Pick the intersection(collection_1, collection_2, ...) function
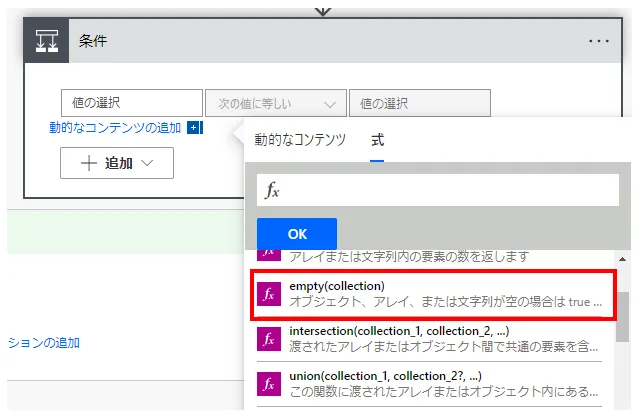This screenshot has height=418, width=641. 445,339
